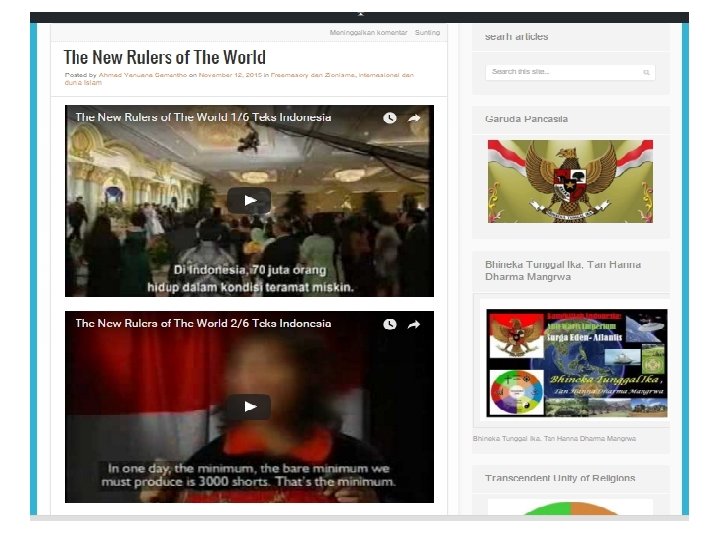Click the share arrow on video 2/6
This screenshot has width=720, height=540.
414,324
